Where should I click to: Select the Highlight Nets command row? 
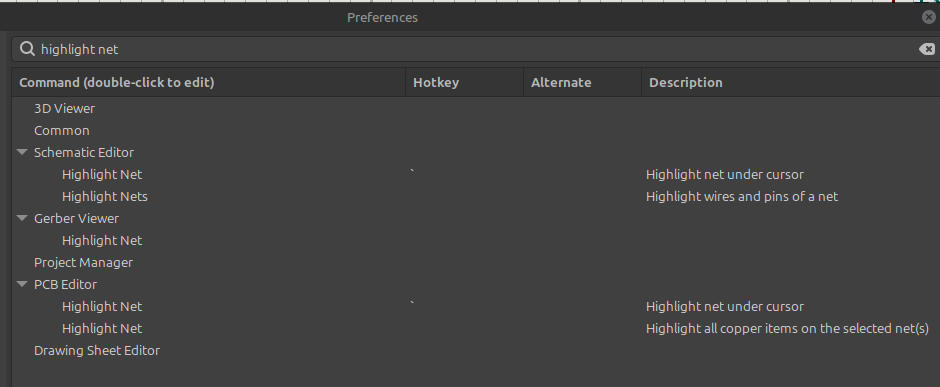(x=476, y=196)
